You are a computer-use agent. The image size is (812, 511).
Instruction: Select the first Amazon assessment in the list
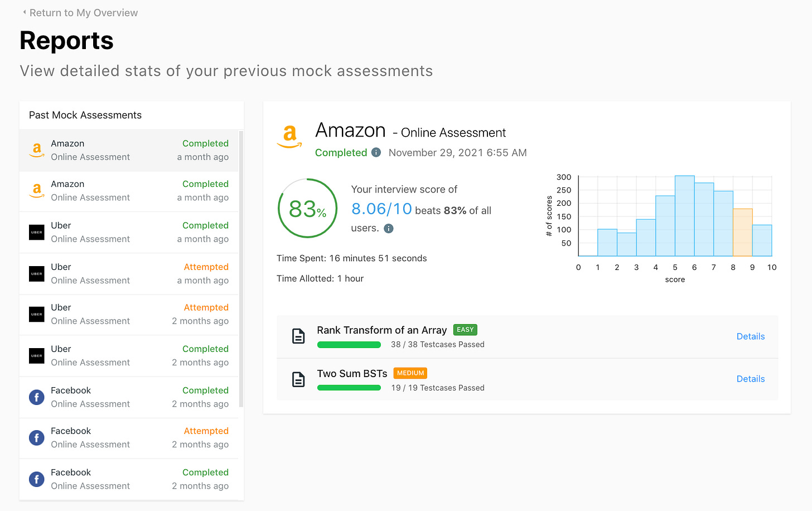129,151
